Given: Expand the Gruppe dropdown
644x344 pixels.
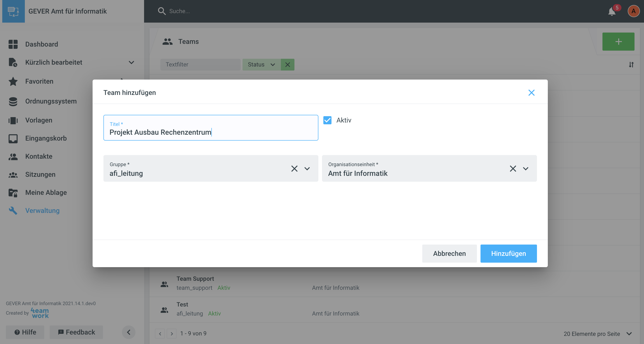Looking at the screenshot, I should 307,169.
